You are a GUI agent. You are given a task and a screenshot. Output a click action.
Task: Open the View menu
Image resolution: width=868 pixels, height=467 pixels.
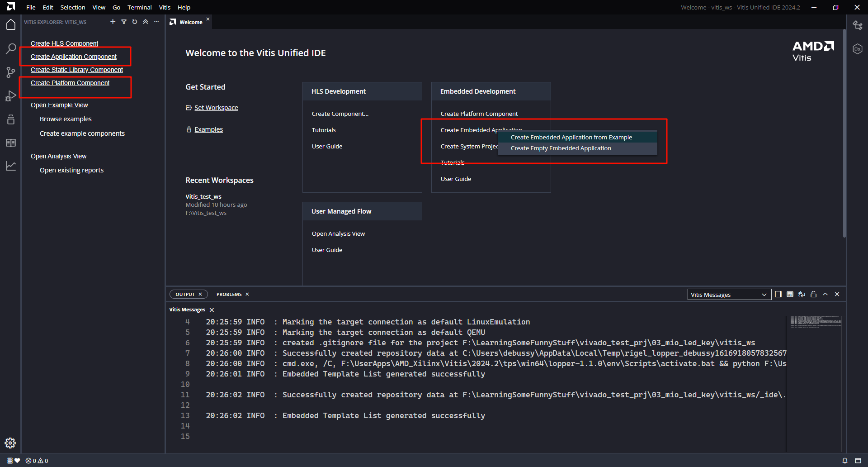point(99,7)
